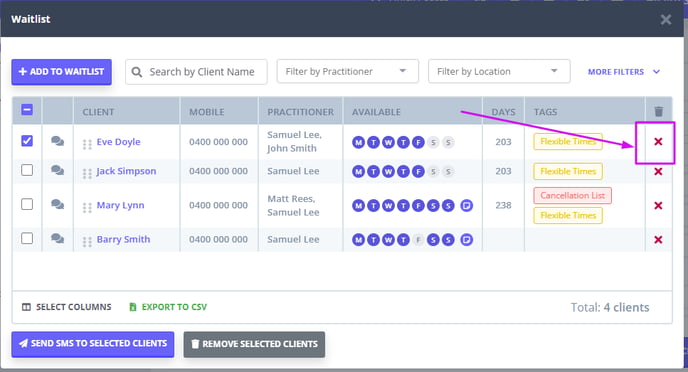Open the Filter by Practitioner dropdown
Image resolution: width=688 pixels, height=372 pixels.
tap(348, 71)
